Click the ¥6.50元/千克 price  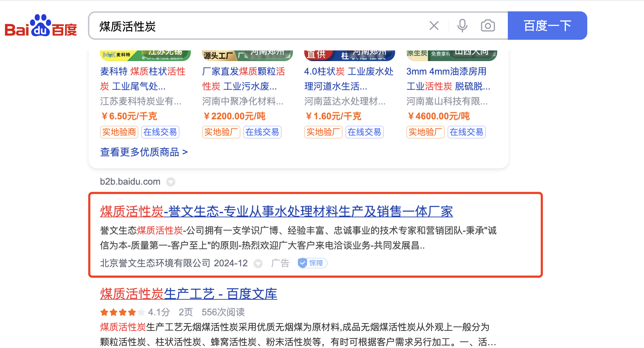pyautogui.click(x=129, y=116)
